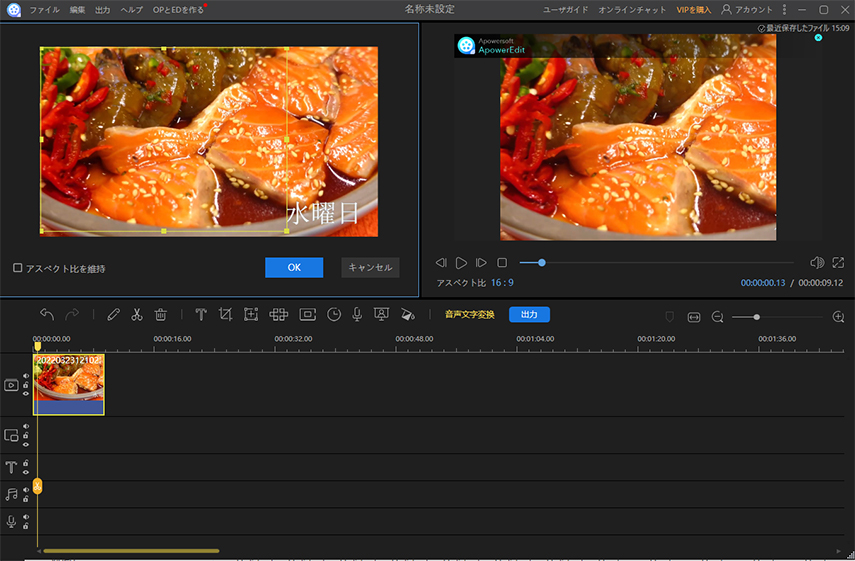Open the 編集 menu
The height and width of the screenshot is (561, 855).
(78, 9)
